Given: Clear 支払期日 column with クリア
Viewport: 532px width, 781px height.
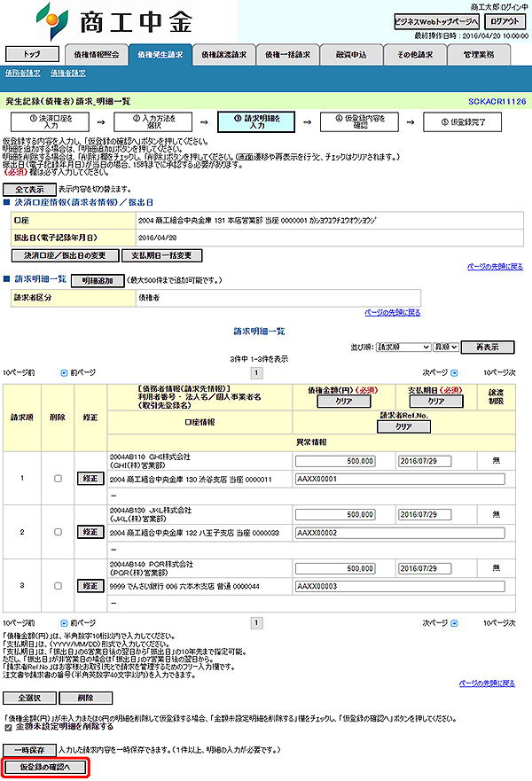Looking at the screenshot, I should 436,401.
